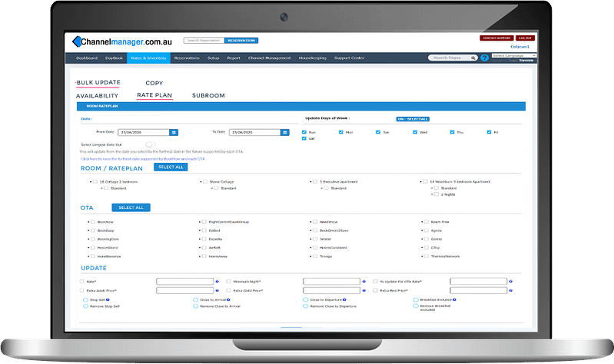614x364 pixels.
Task: Select the Close to Arrival radio button
Action: pyautogui.click(x=195, y=299)
